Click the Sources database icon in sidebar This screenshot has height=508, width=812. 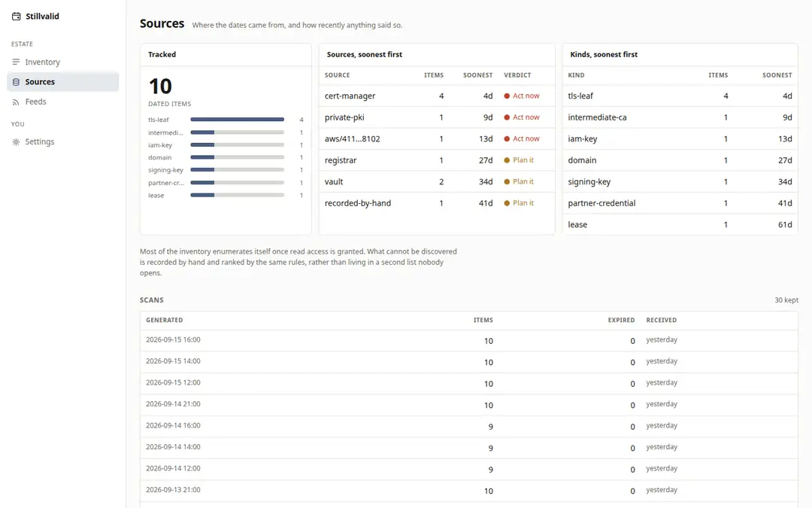click(x=16, y=82)
